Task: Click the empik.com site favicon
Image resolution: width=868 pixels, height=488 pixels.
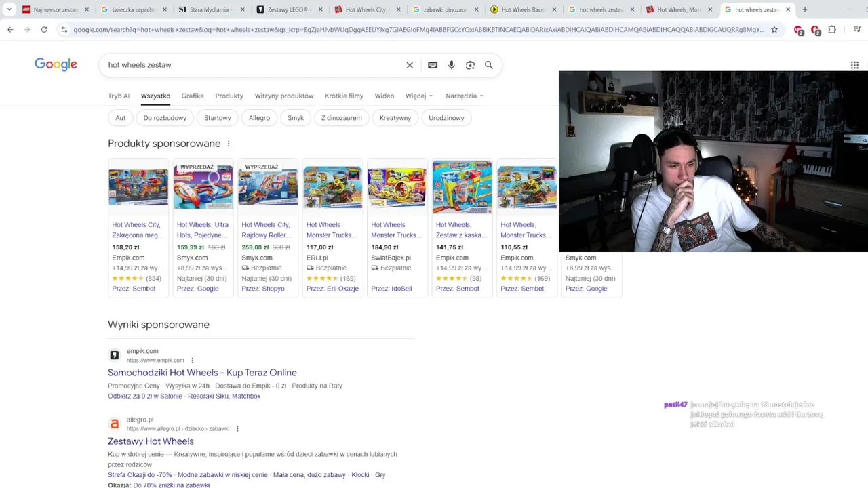Action: point(115,355)
